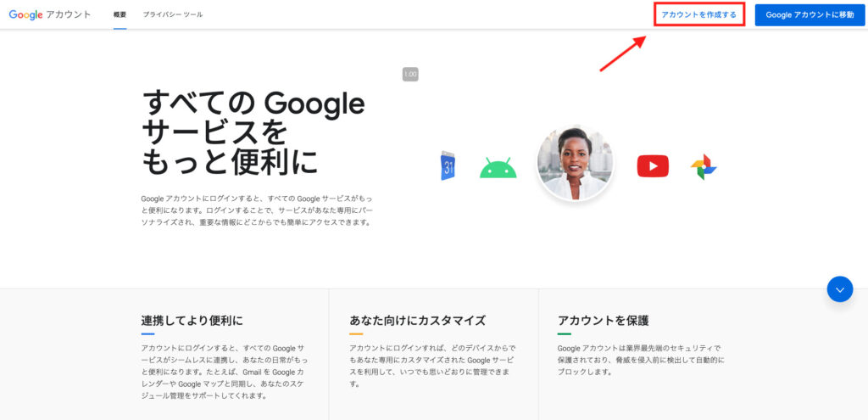Viewport: 868px width, 420px height.
Task: Click the green Android robot icon
Action: pyautogui.click(x=498, y=168)
